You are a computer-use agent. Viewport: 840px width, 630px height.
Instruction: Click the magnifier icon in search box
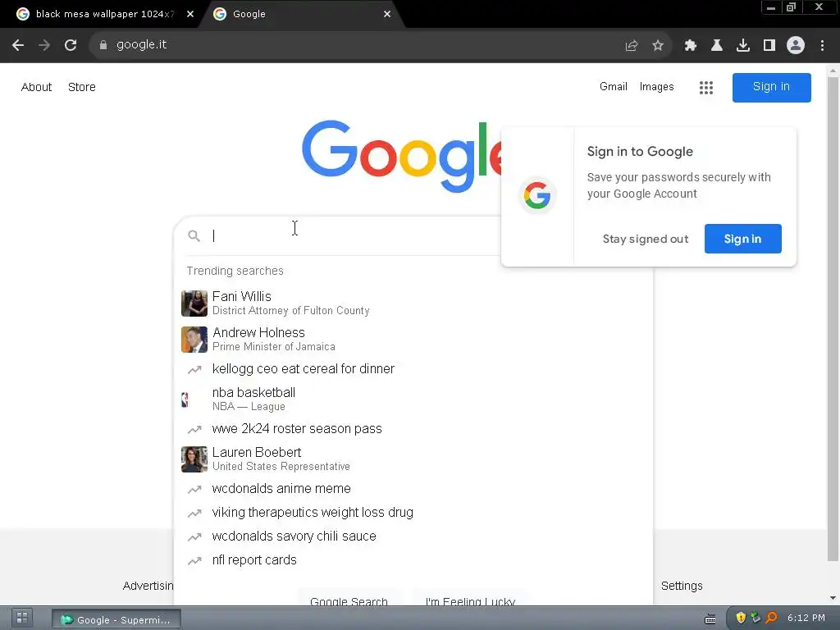[194, 235]
